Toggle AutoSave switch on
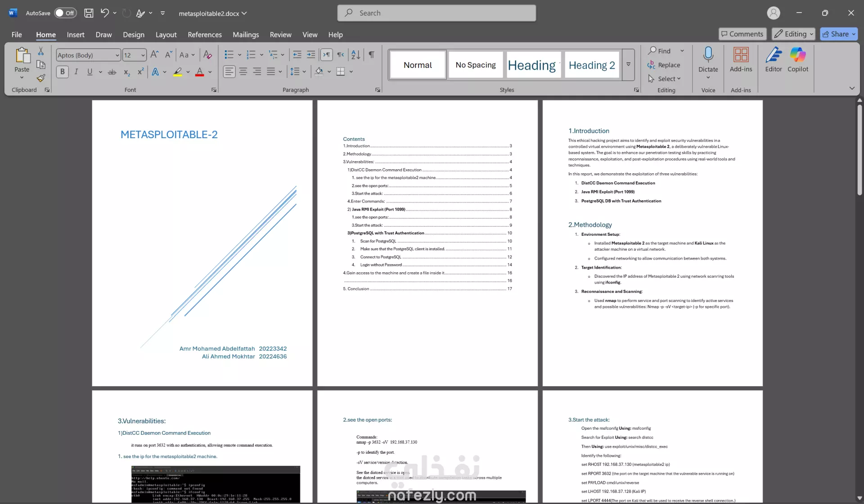Image resolution: width=864 pixels, height=504 pixels. pyautogui.click(x=65, y=13)
